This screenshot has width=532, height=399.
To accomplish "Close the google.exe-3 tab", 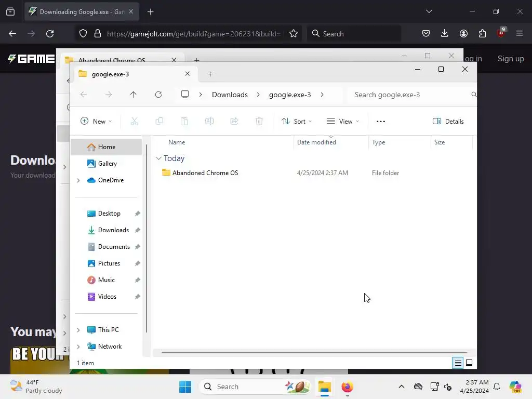I will coord(187,74).
